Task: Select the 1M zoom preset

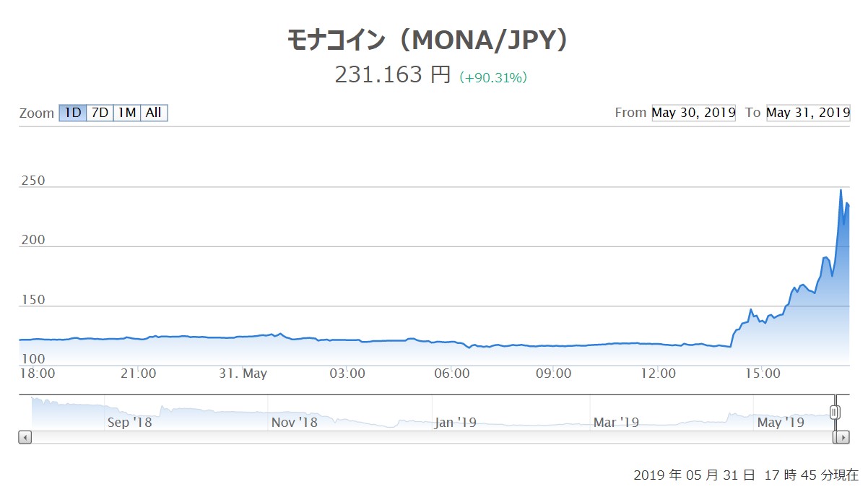Action: [126, 113]
